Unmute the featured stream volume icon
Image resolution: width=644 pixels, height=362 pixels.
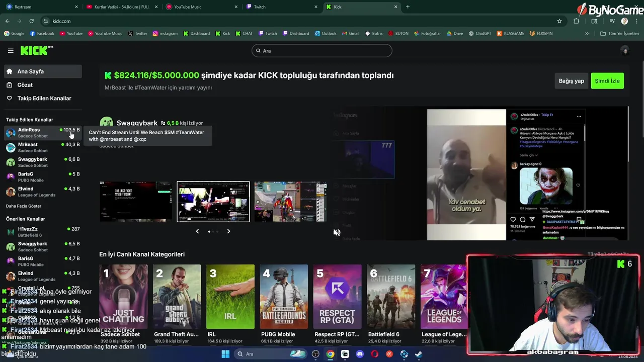(337, 232)
